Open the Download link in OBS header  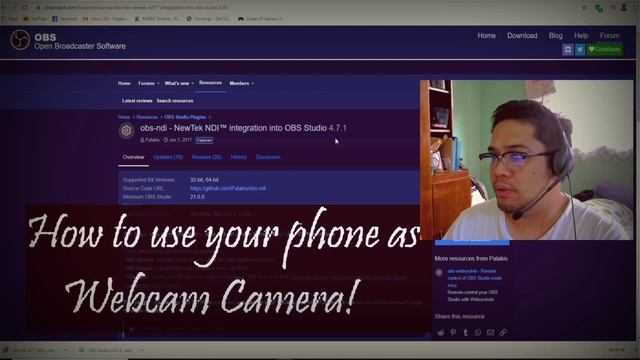(x=522, y=36)
